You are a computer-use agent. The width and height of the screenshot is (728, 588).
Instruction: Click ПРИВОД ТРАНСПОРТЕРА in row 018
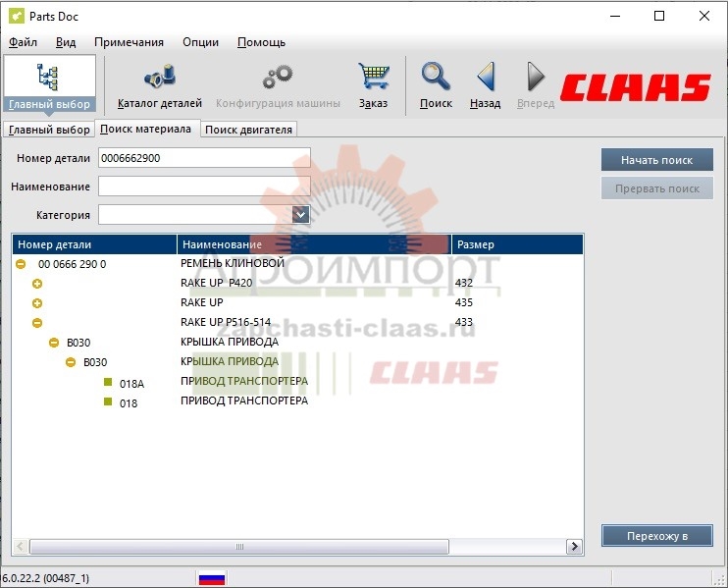pos(244,401)
